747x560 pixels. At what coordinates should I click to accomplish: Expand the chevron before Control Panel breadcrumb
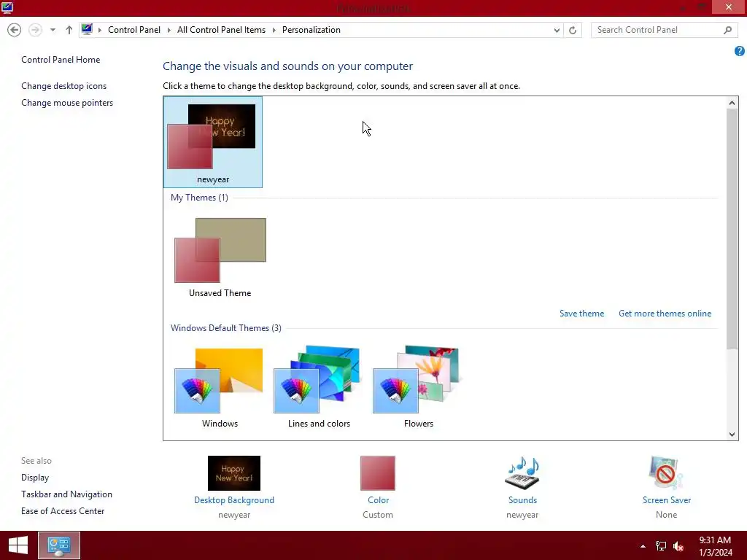(100, 30)
